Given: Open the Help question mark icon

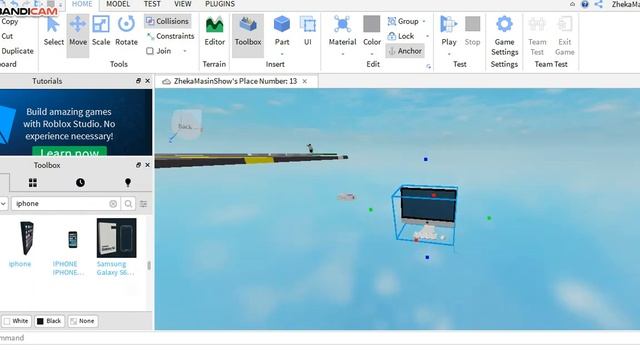Looking at the screenshot, I should pos(585,4).
